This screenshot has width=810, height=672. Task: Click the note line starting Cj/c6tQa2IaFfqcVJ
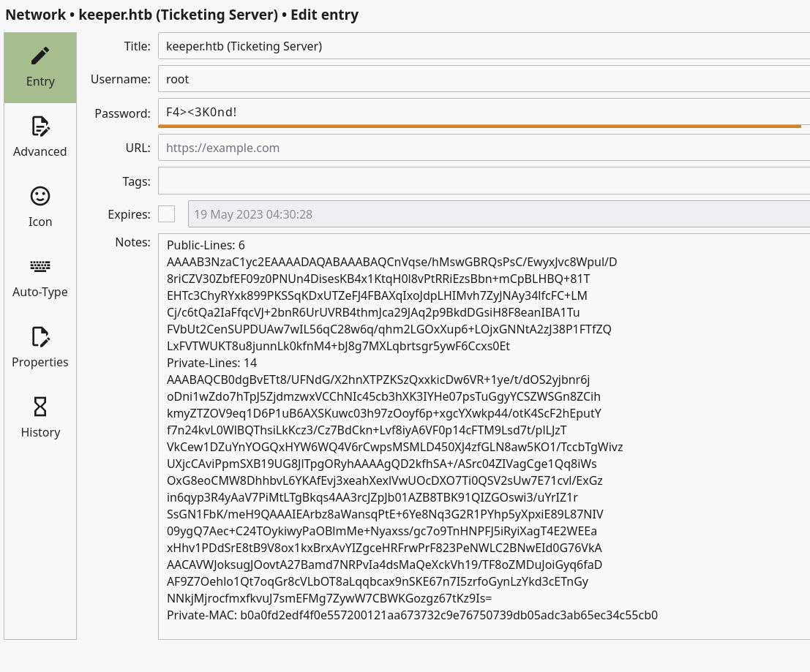click(373, 312)
